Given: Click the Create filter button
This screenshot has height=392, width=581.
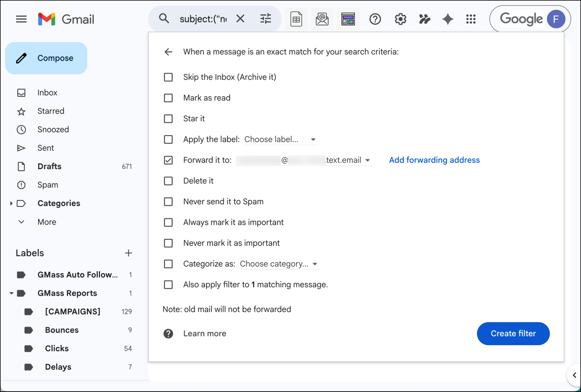Looking at the screenshot, I should (513, 333).
